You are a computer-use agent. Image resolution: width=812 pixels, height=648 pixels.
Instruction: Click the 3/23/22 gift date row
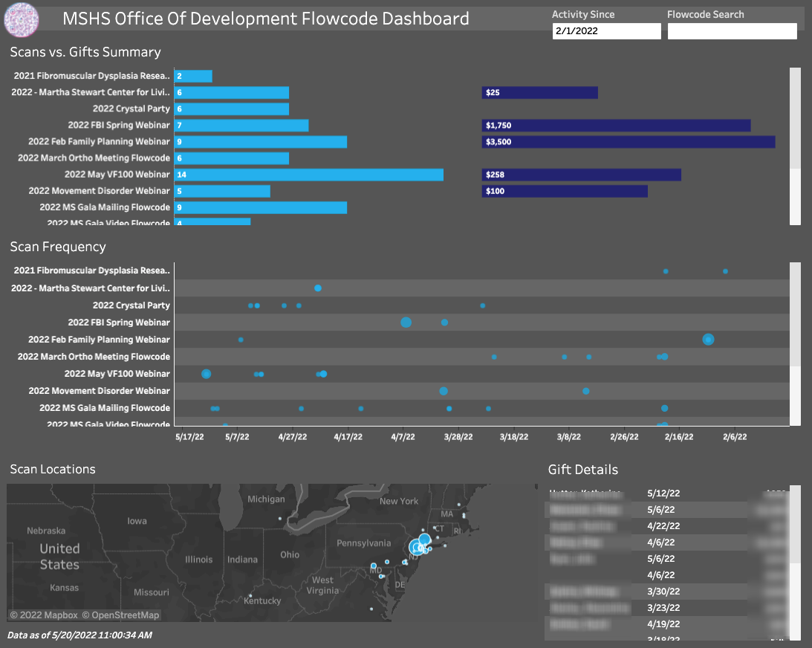[x=663, y=608]
